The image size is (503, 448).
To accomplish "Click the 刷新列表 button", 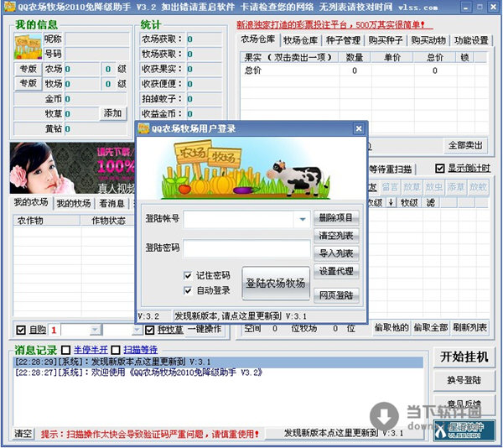I will pyautogui.click(x=469, y=328).
